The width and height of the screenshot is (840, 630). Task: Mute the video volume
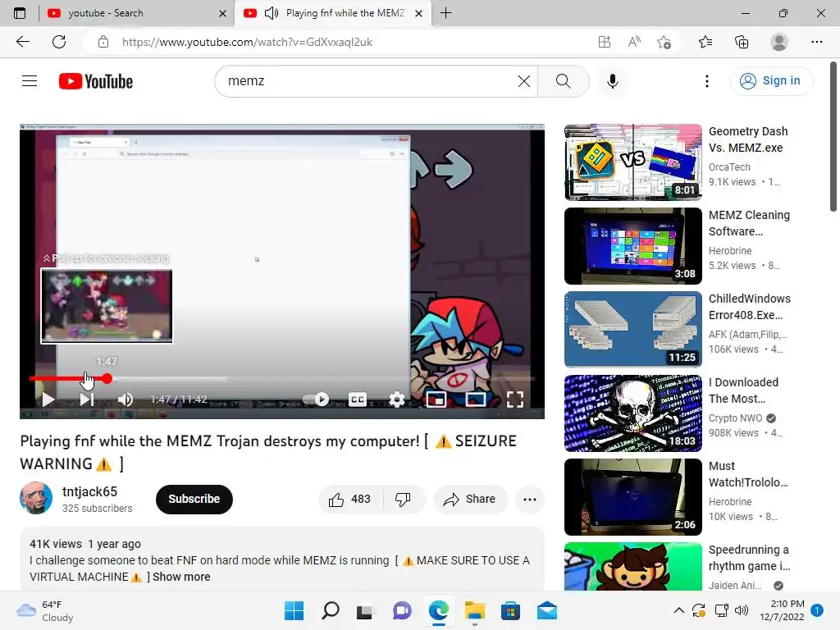126,399
